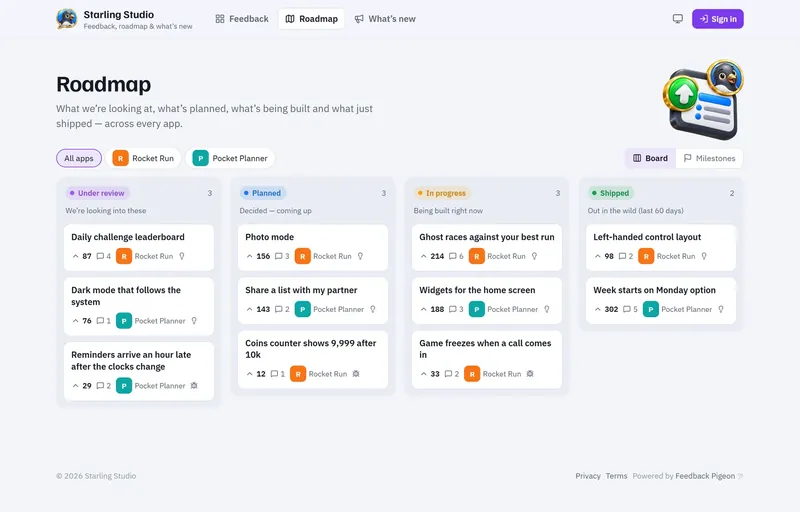This screenshot has height=512, width=800.
Task: Click the vote count 302
Action: 611,309
